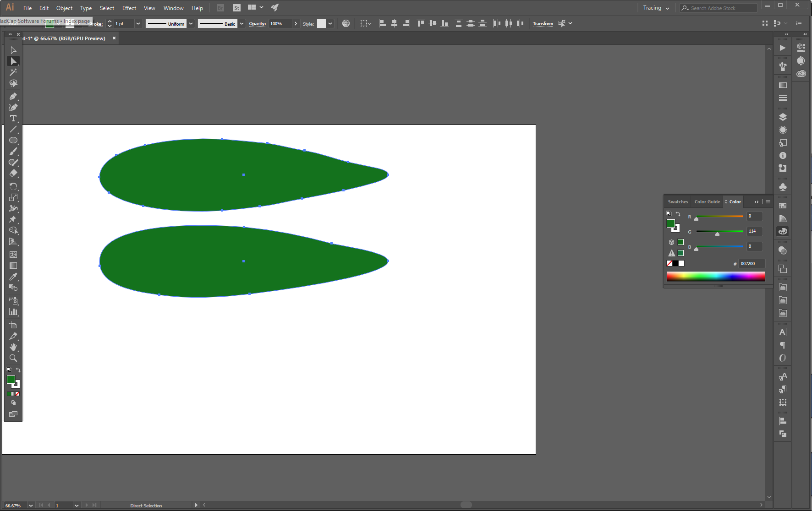Open the Object menu
The image size is (812, 511).
(64, 8)
